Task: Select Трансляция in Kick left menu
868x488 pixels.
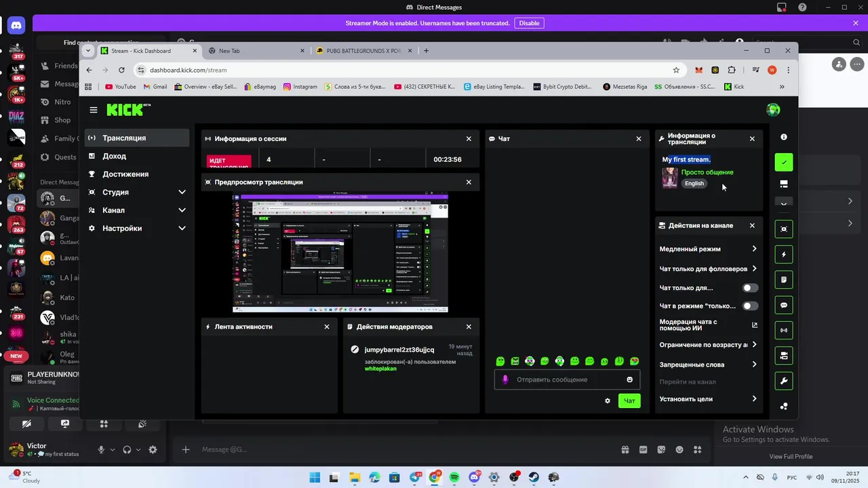Action: (x=137, y=138)
